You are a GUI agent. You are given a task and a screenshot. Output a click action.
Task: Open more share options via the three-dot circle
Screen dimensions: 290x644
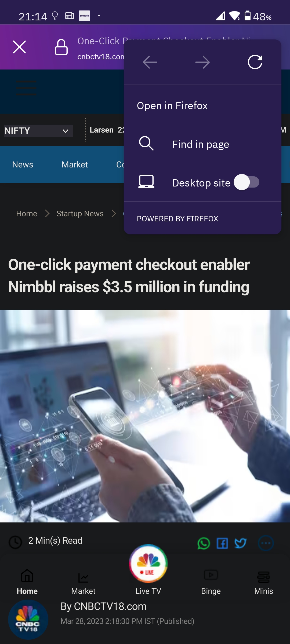click(x=266, y=543)
